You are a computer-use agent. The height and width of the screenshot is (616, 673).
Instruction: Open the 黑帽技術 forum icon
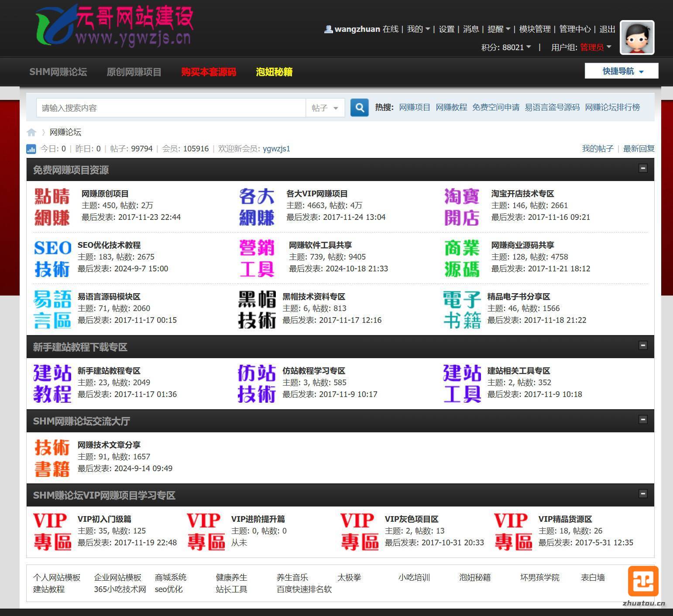(x=257, y=309)
